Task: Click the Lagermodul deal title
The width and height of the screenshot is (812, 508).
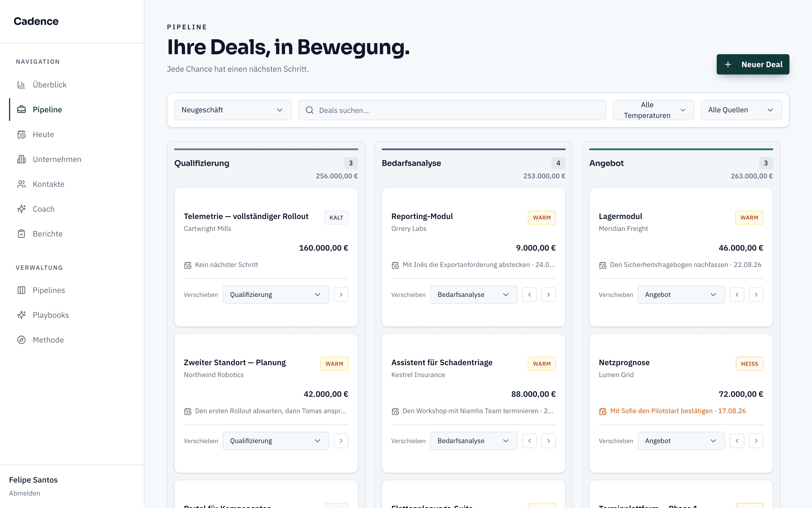Action: 620,216
